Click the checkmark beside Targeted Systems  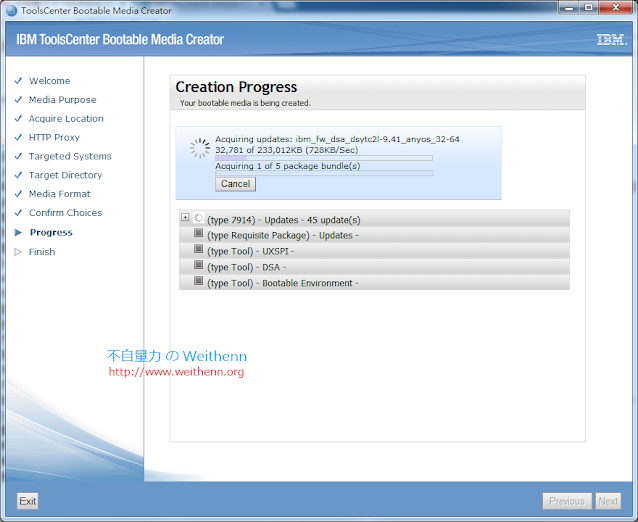click(18, 156)
